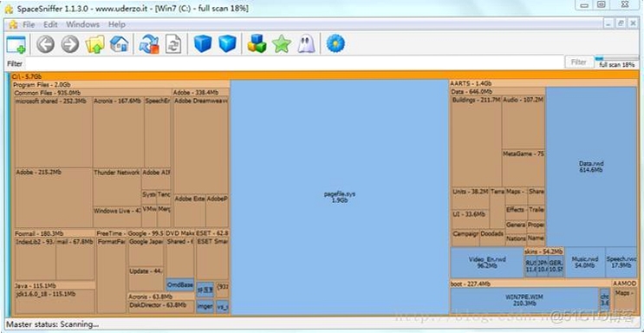Select the Acronis - 167.6Mb folder
This screenshot has height=333, width=644.
click(x=118, y=133)
